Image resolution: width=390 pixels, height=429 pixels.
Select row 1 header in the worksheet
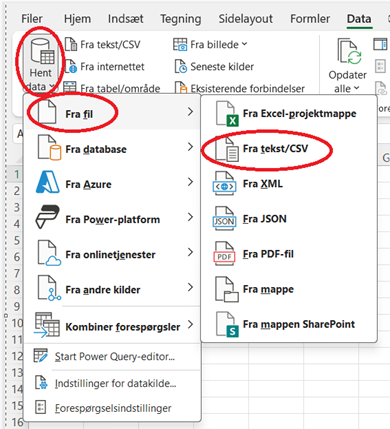(x=17, y=174)
